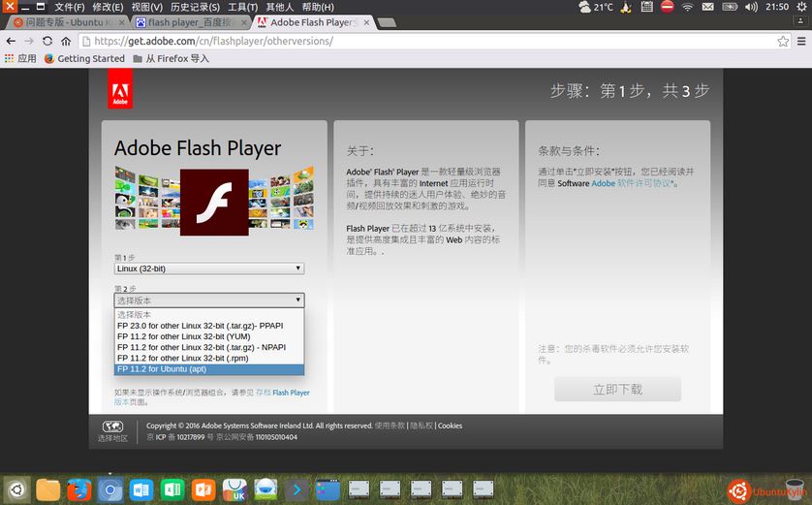
Task: Click the browser forward arrow
Action: 29,41
